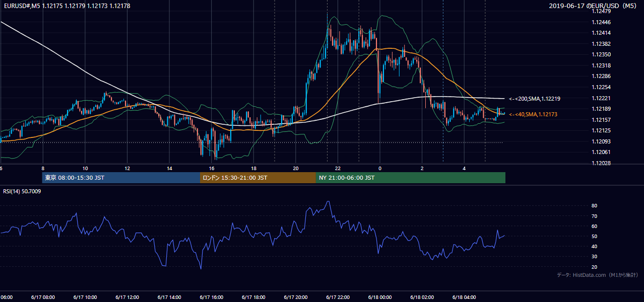Image resolution: width=644 pixels, height=302 pixels.
Task: Click the hour tick 10 under the price chart
Action: pyautogui.click(x=85, y=169)
